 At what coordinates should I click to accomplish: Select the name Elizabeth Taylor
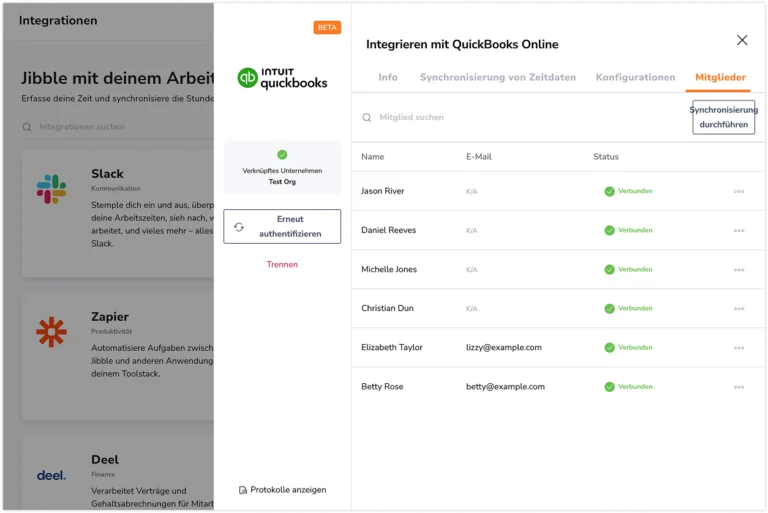(392, 347)
